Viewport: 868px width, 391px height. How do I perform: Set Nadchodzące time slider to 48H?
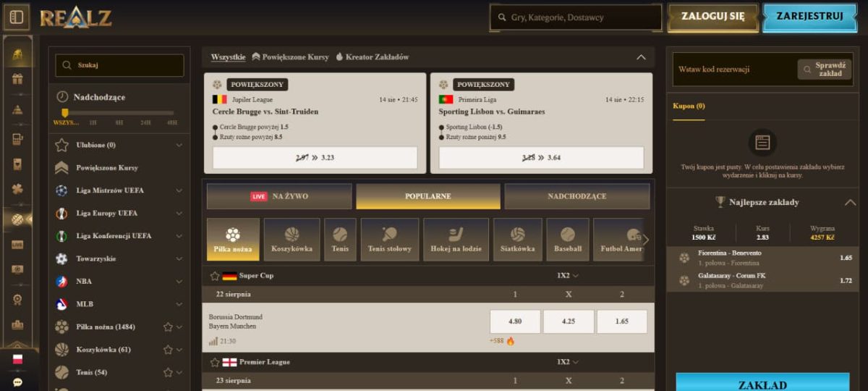pos(172,122)
